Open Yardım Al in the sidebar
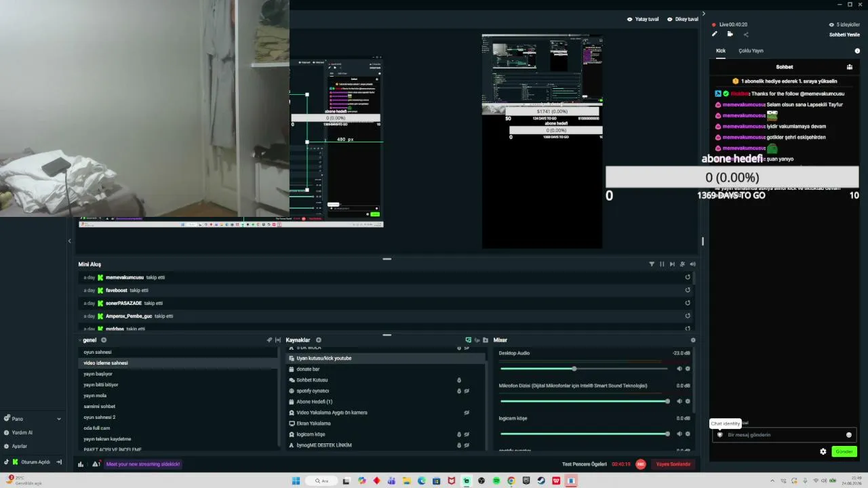The width and height of the screenshot is (868, 488). (x=18, y=432)
